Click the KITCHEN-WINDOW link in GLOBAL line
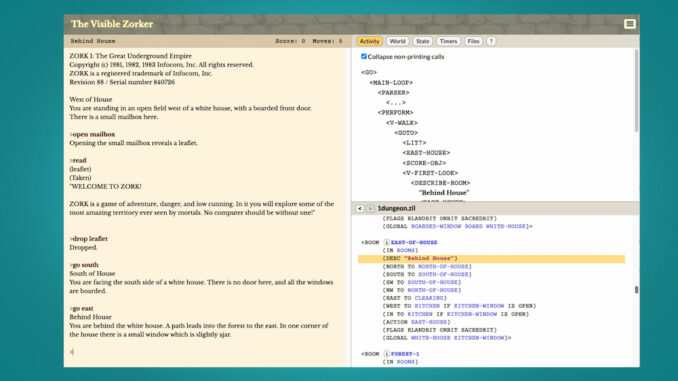Viewport: 678px width, 381px height. 479,338
